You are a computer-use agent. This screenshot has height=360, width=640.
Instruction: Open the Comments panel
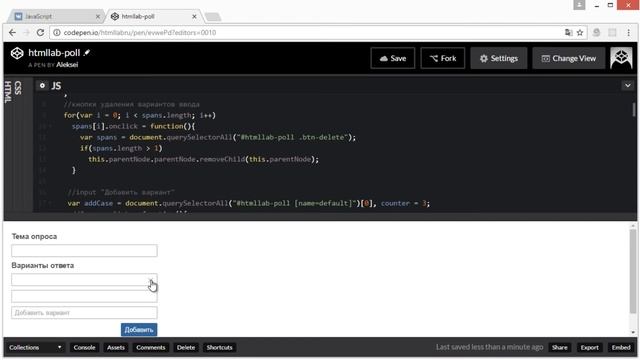click(151, 347)
